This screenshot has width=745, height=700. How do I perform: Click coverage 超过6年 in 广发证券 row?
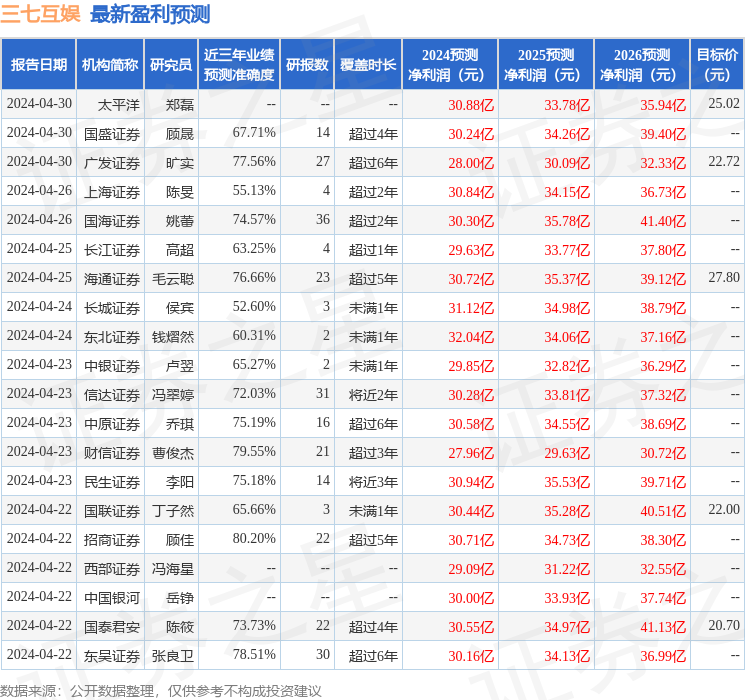click(373, 163)
